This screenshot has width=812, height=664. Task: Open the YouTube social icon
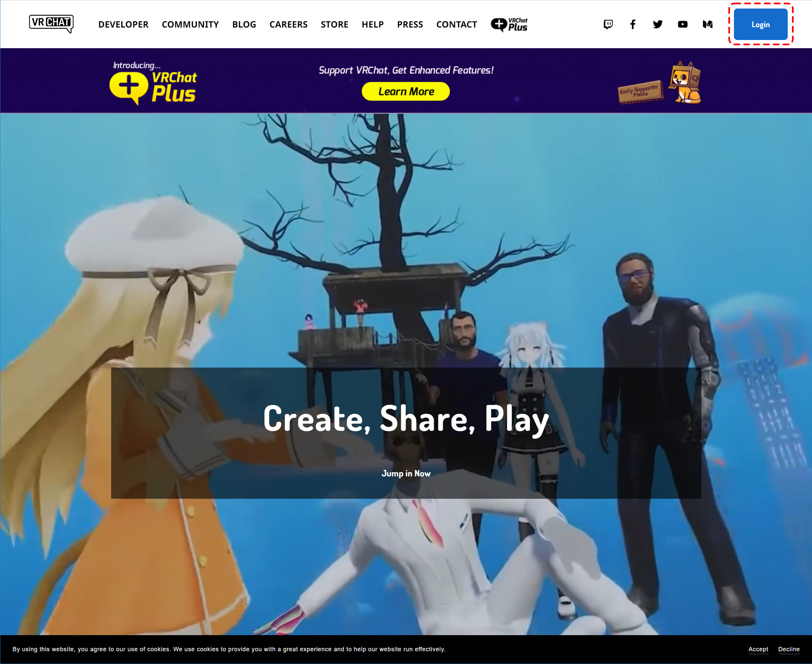682,25
